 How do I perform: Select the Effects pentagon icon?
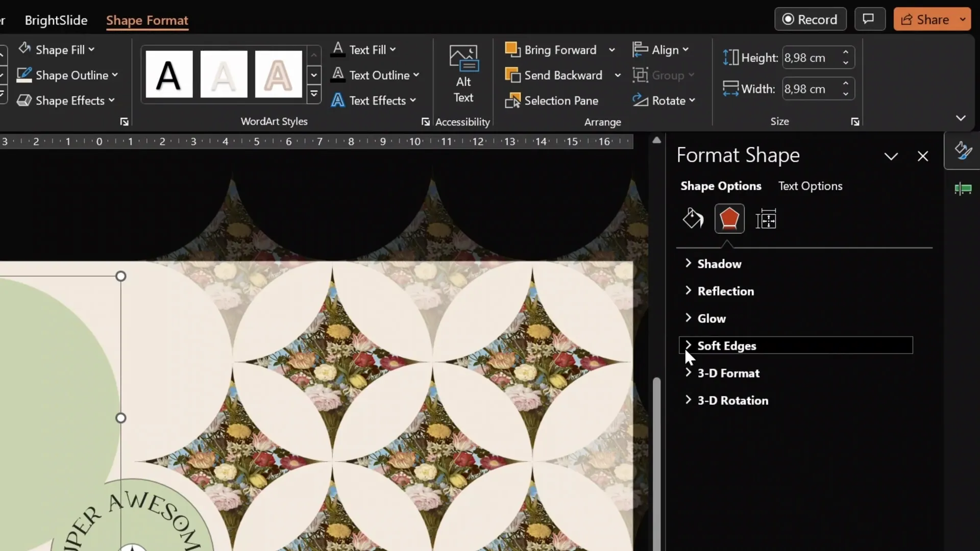729,219
